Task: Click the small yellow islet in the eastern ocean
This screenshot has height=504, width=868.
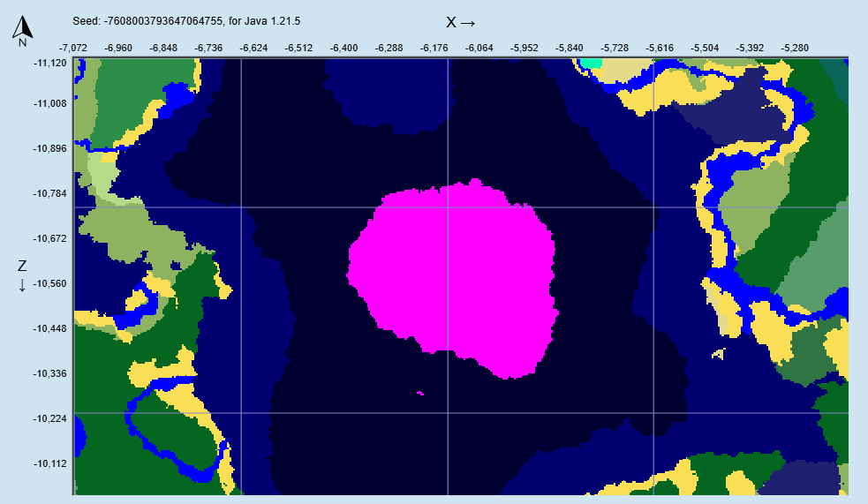Action: pos(719,354)
